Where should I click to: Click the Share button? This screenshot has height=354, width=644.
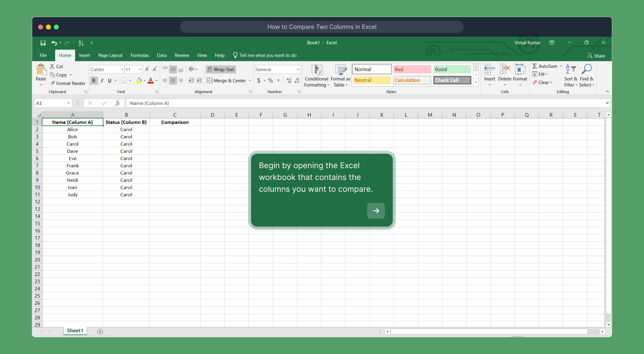(x=596, y=55)
